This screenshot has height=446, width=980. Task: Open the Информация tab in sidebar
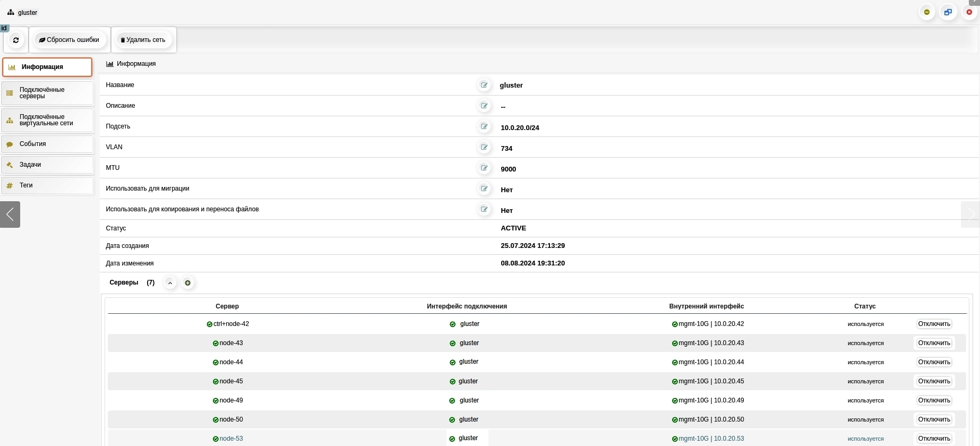(47, 67)
